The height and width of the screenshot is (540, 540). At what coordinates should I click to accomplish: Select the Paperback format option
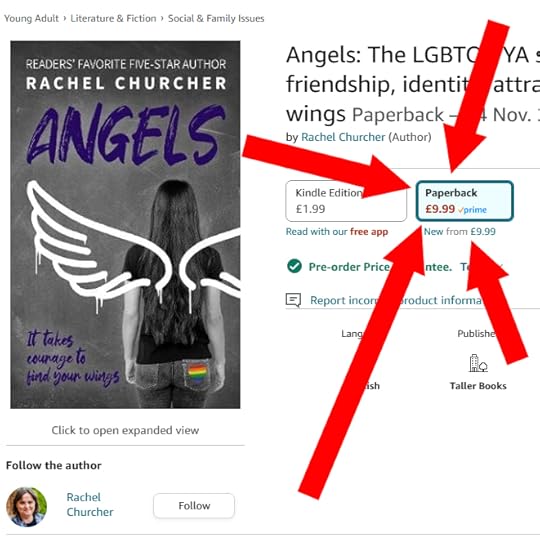pos(465,201)
